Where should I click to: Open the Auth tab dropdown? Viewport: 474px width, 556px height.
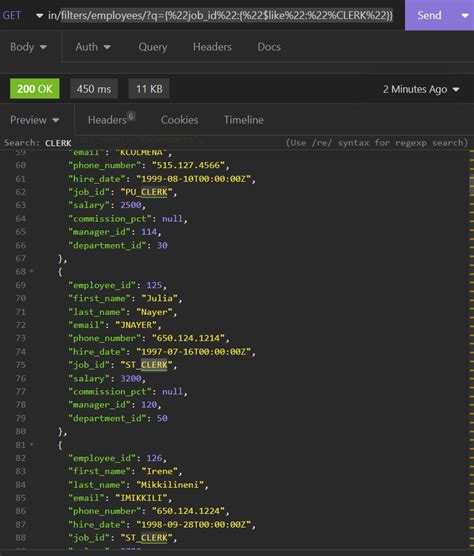[93, 47]
